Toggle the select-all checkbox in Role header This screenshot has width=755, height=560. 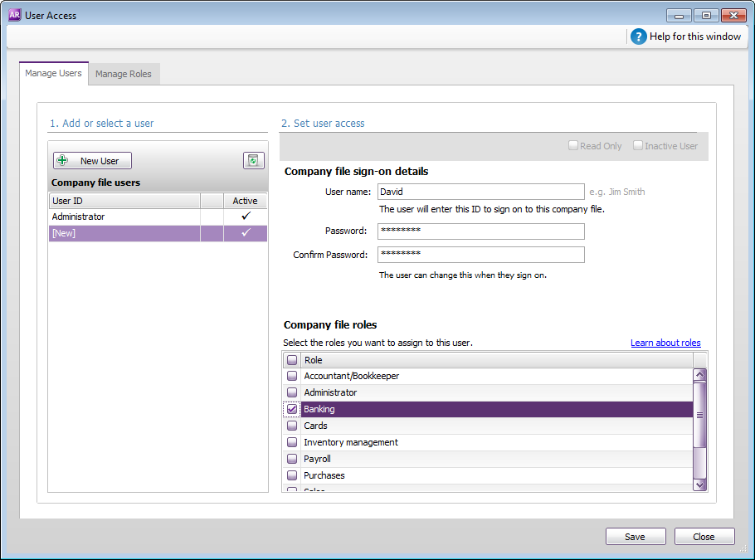(x=292, y=360)
